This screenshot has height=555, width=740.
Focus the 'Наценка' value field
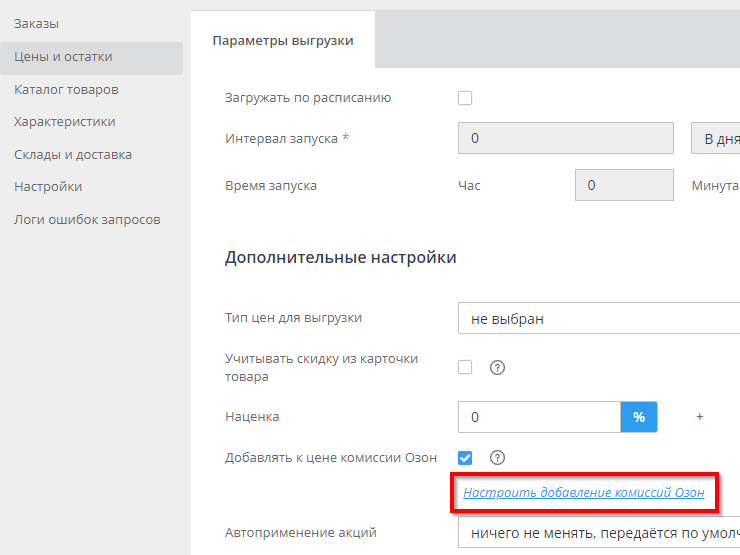point(539,416)
